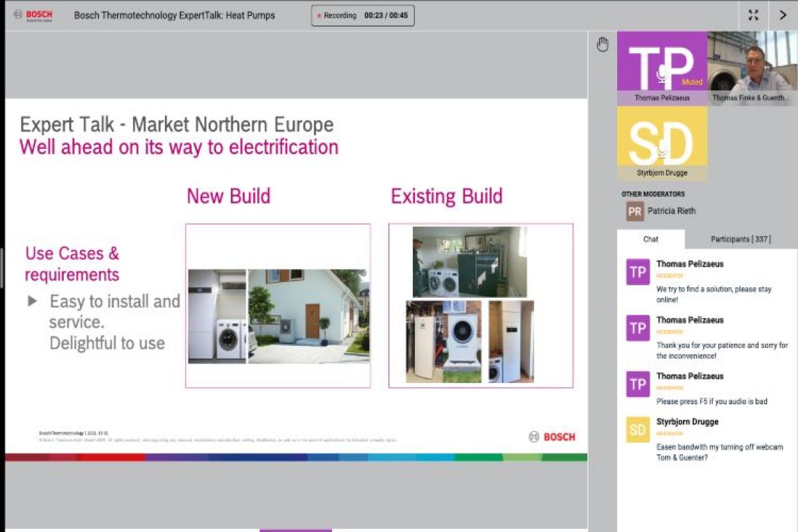The image size is (798, 532).
Task: Click the white house photo in New Build
Action: tap(307, 316)
